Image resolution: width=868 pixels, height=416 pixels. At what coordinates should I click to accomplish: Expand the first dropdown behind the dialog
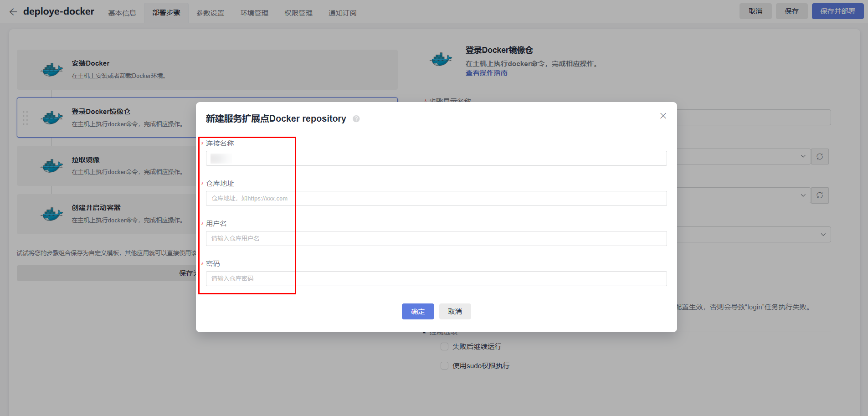[x=803, y=156]
